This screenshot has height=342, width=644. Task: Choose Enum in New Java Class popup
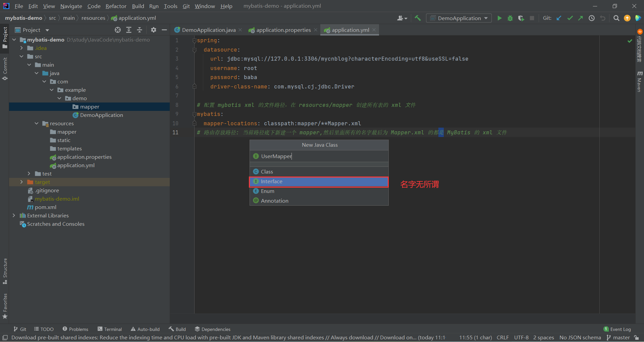point(319,191)
